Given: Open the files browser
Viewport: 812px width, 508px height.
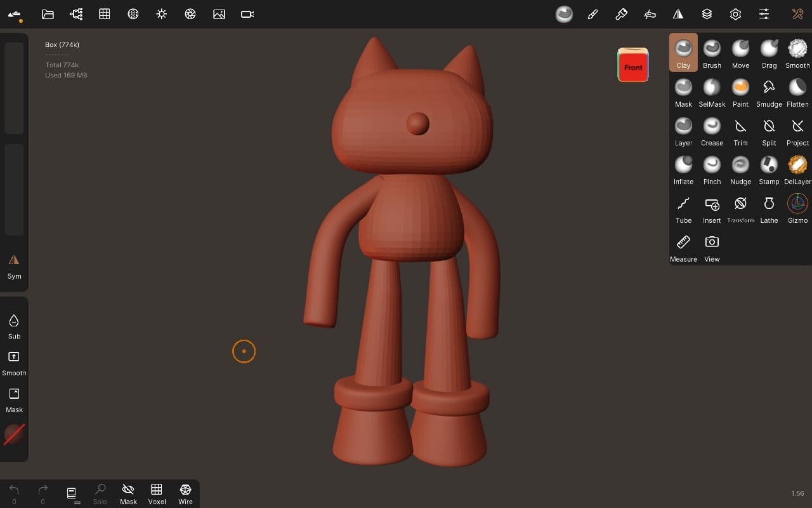Looking at the screenshot, I should 48,14.
